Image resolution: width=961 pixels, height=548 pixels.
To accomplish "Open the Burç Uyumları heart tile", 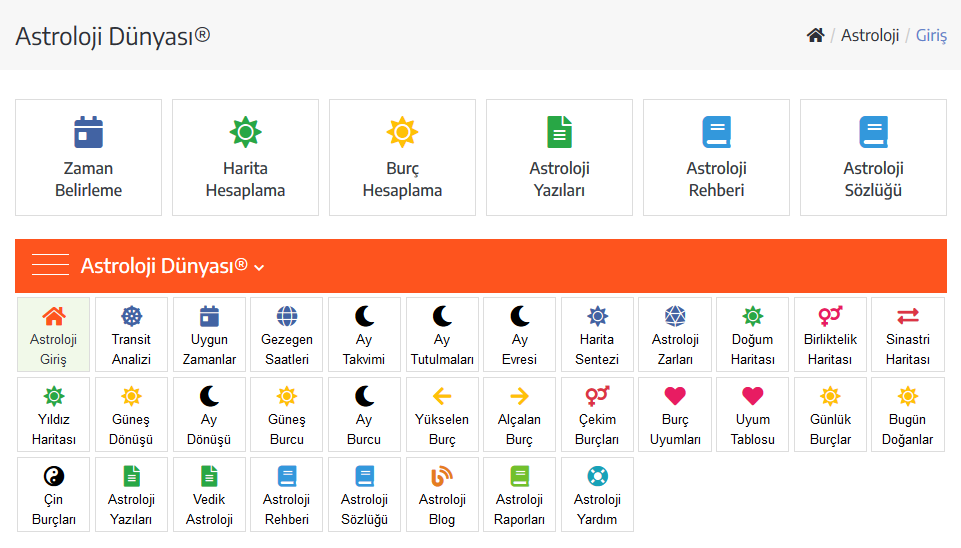I will [x=675, y=415].
